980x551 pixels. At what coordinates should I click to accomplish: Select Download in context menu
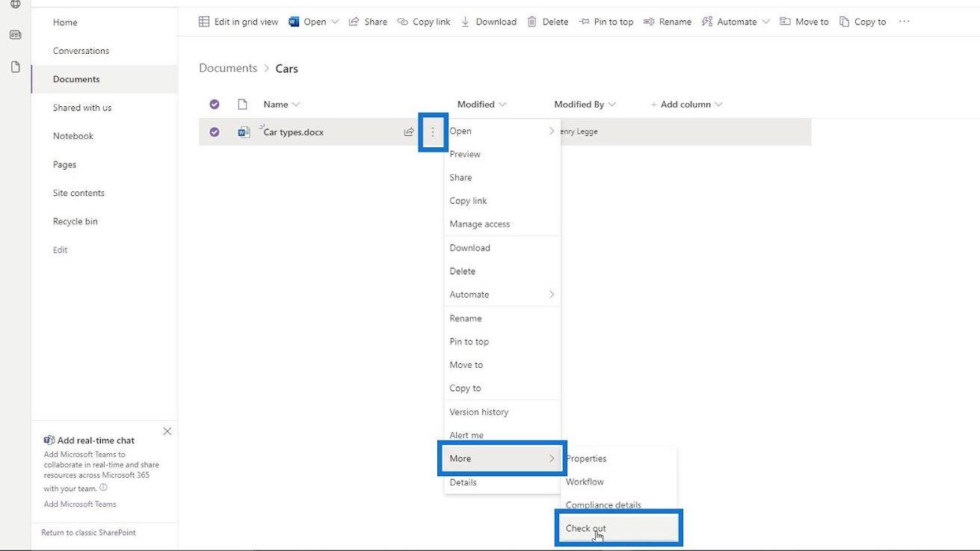click(x=502, y=247)
